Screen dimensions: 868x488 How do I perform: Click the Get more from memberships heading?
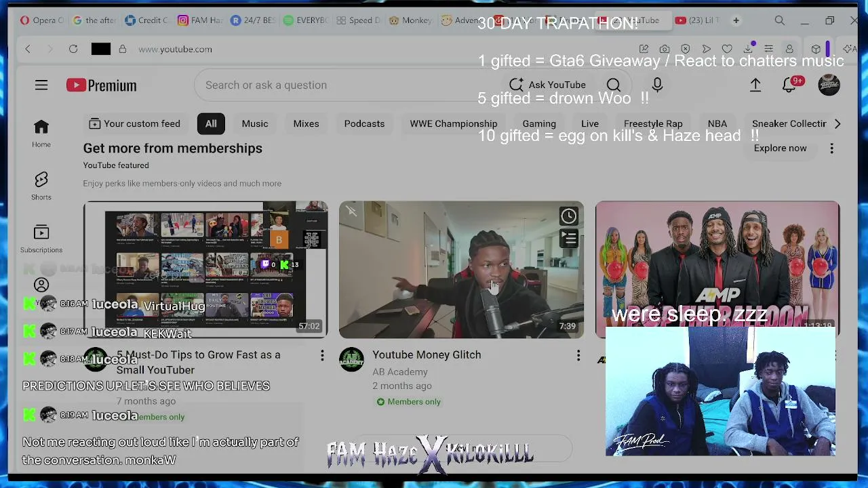[x=173, y=148]
